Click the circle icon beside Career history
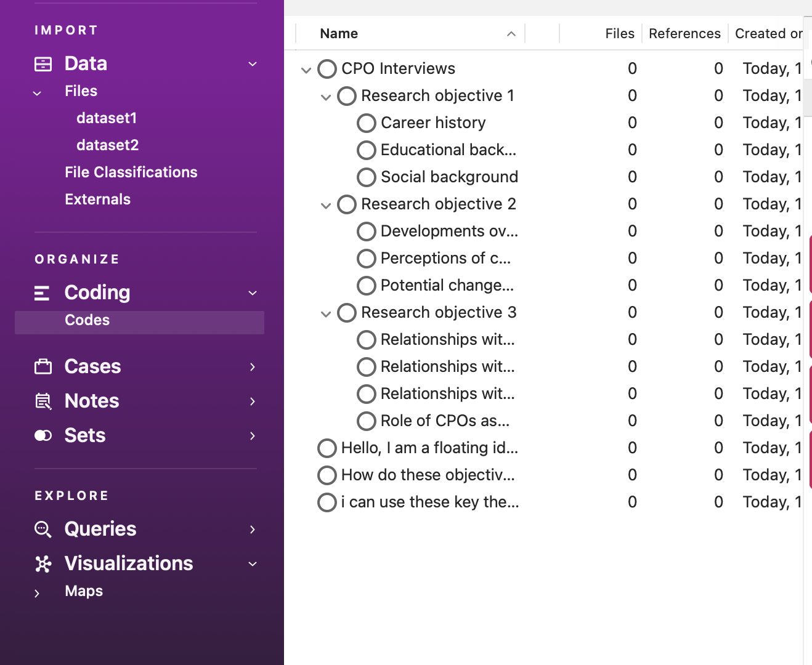812x665 pixels. (x=367, y=123)
